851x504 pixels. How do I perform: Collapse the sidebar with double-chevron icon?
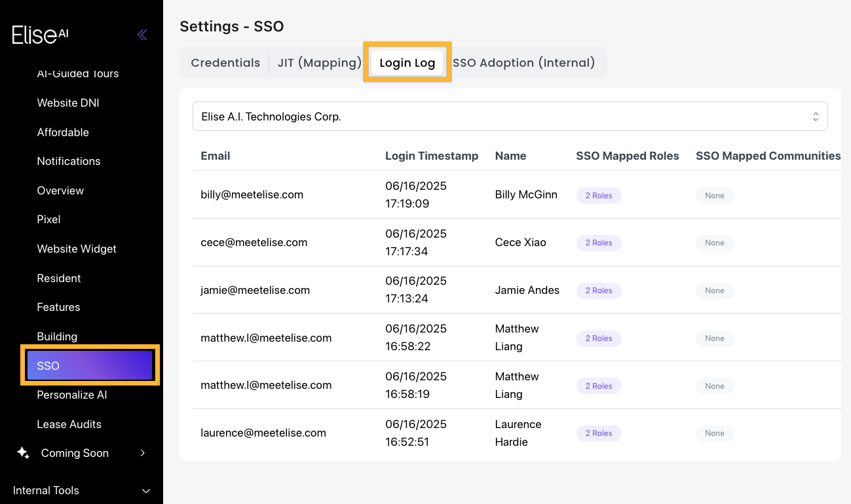[x=142, y=35]
